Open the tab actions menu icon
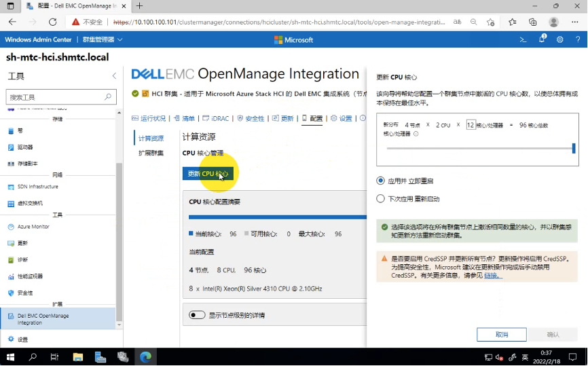Image resolution: width=588 pixels, height=366 pixels. tap(10, 6)
